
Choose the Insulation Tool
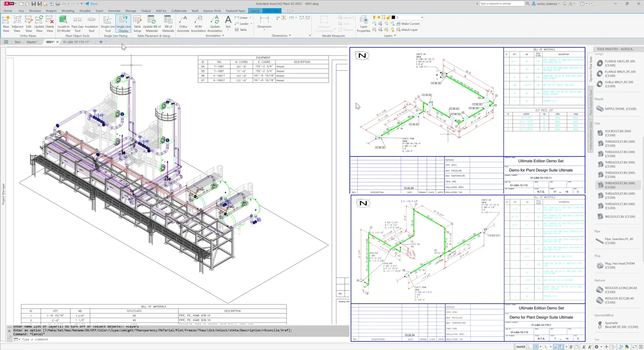point(91,24)
